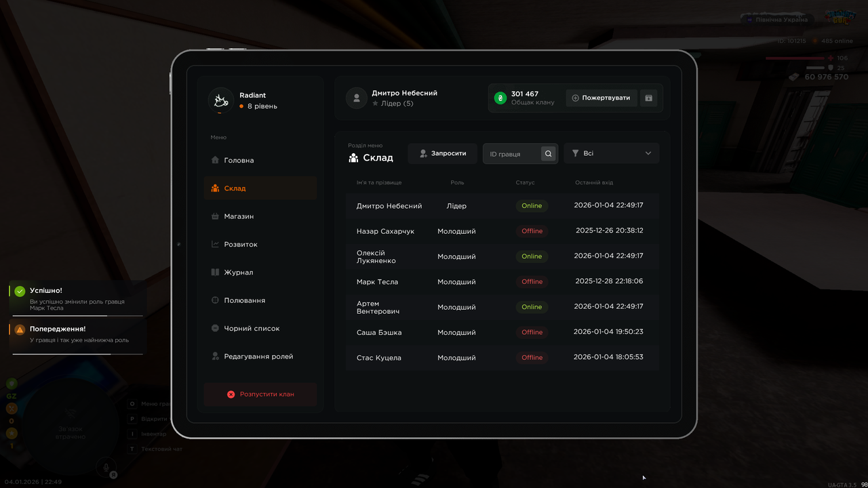
Task: Click the green currency icon near 301 467
Action: pyautogui.click(x=500, y=98)
